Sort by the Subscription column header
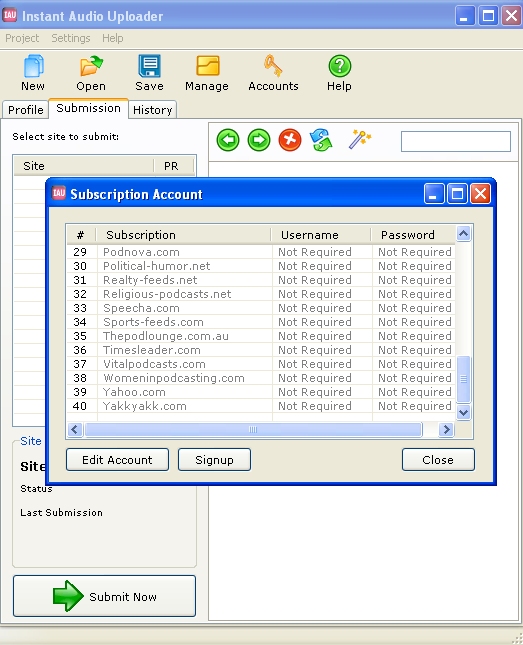 click(184, 235)
